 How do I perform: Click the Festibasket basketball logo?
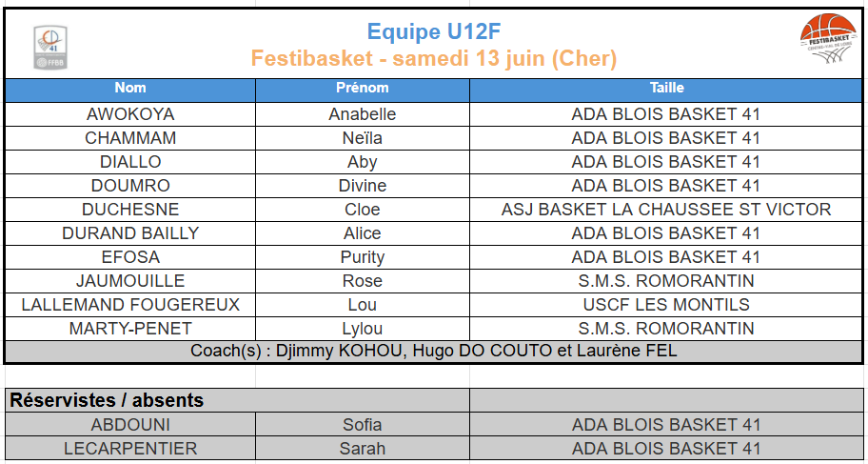829,40
